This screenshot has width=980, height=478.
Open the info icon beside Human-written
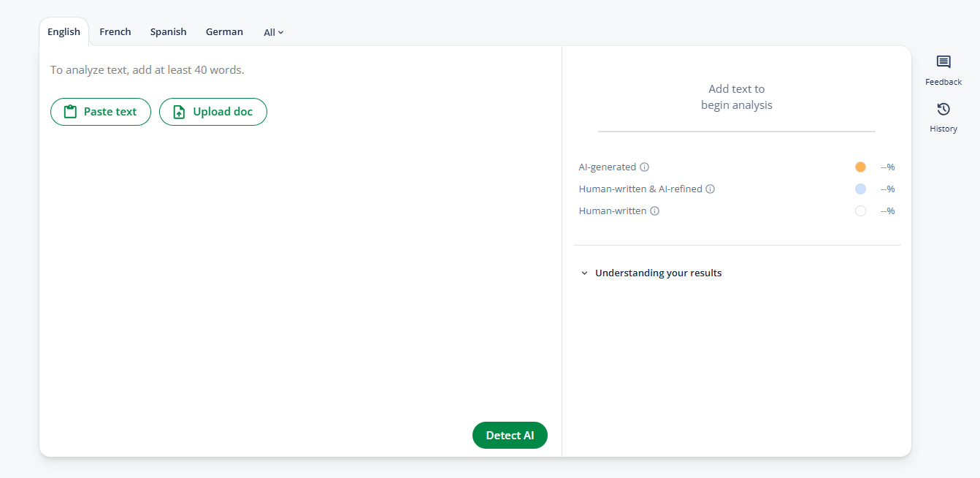654,210
